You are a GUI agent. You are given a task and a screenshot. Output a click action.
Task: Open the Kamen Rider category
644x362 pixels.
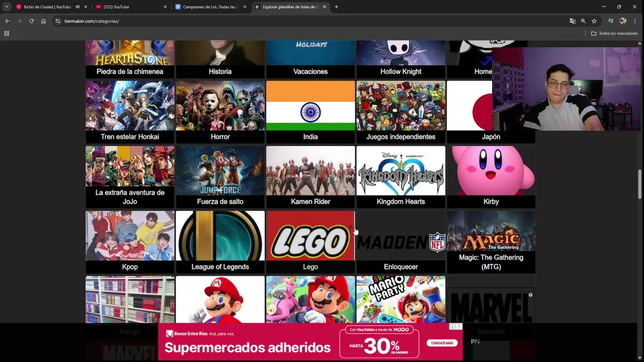click(310, 177)
